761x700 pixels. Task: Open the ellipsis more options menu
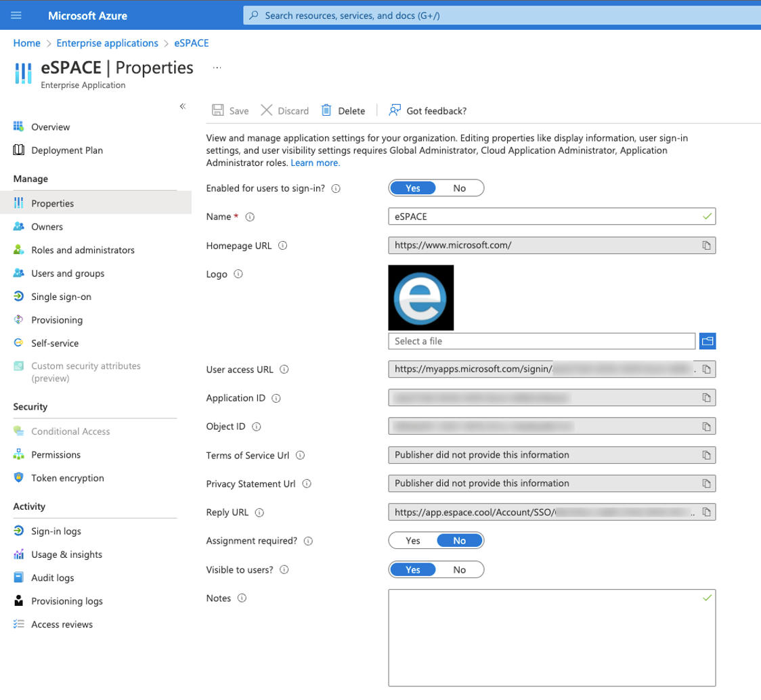(x=217, y=68)
